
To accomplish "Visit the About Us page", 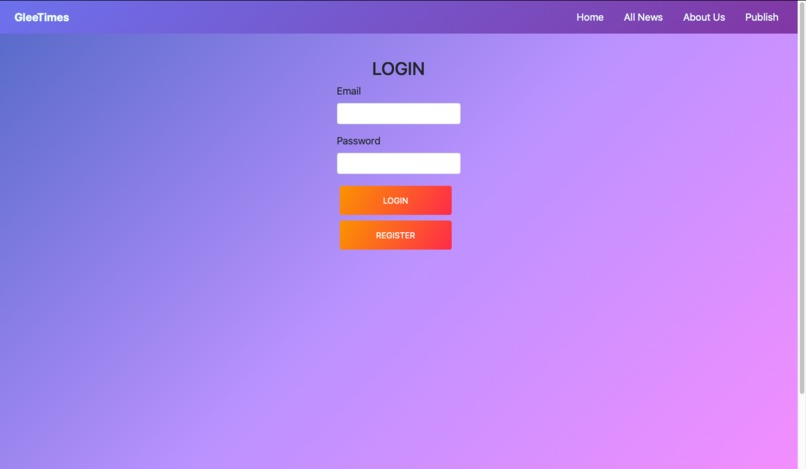I will point(704,17).
